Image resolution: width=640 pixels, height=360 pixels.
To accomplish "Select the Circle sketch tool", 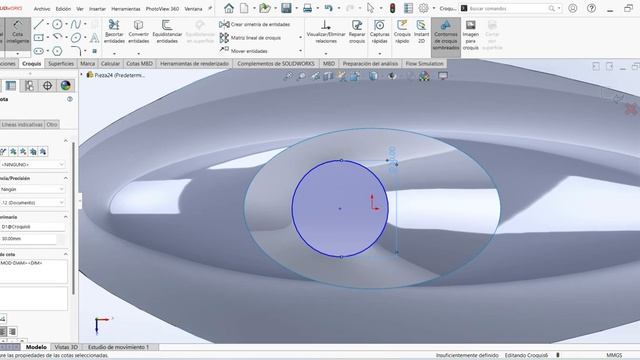I will (x=57, y=24).
